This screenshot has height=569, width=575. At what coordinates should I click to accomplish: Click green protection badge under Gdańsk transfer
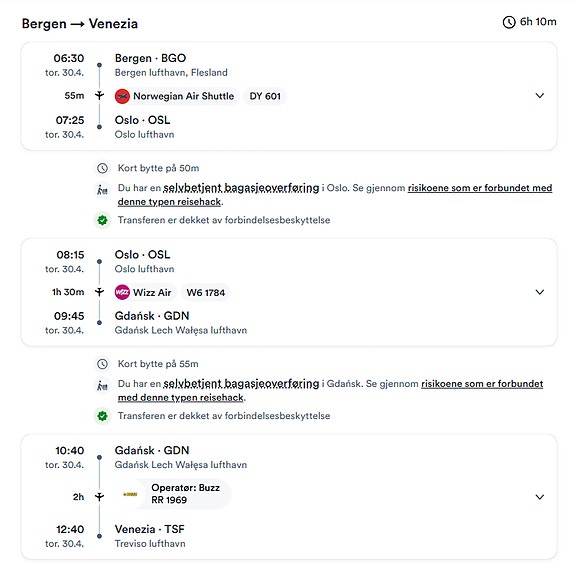pos(102,416)
